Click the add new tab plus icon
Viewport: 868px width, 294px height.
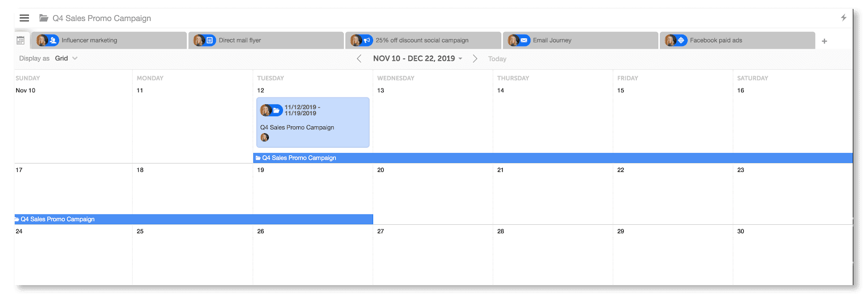(x=824, y=41)
